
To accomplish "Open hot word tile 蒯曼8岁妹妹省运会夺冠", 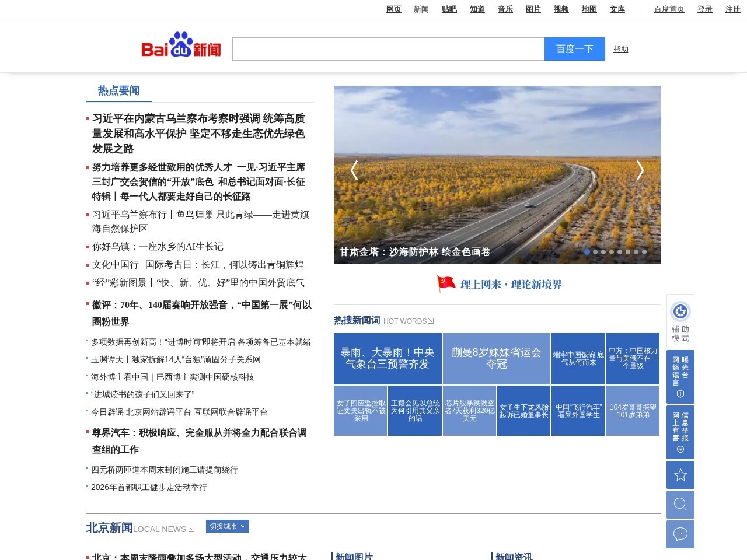I will click(x=497, y=358).
